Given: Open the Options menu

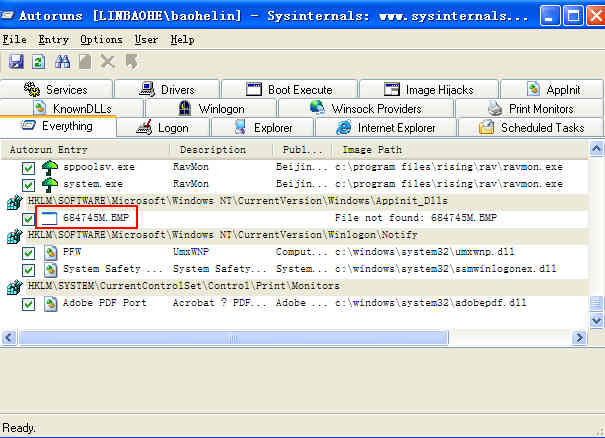Looking at the screenshot, I should tap(101, 39).
